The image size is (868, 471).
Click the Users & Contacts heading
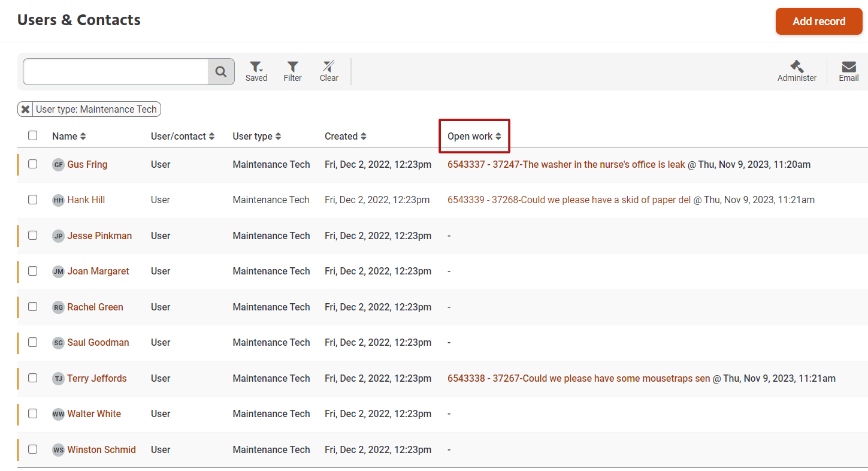pyautogui.click(x=79, y=20)
